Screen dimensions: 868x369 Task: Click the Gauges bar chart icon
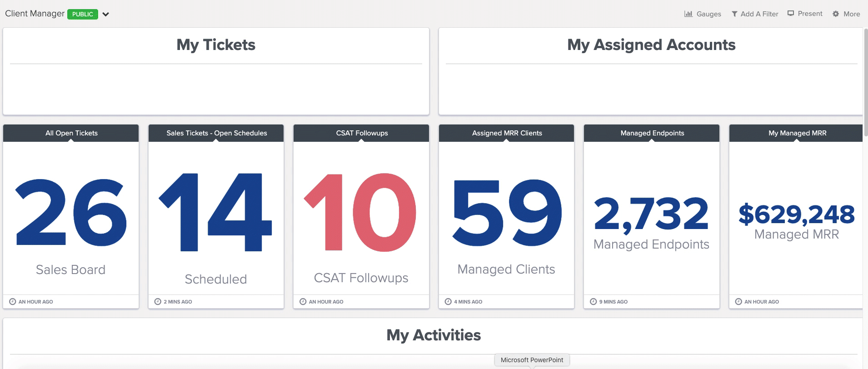point(688,14)
